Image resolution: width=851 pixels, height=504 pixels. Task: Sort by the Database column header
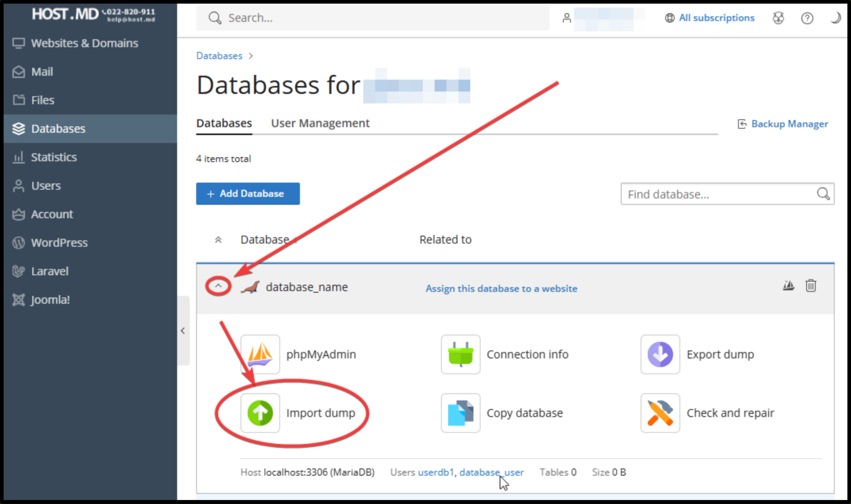coord(265,240)
